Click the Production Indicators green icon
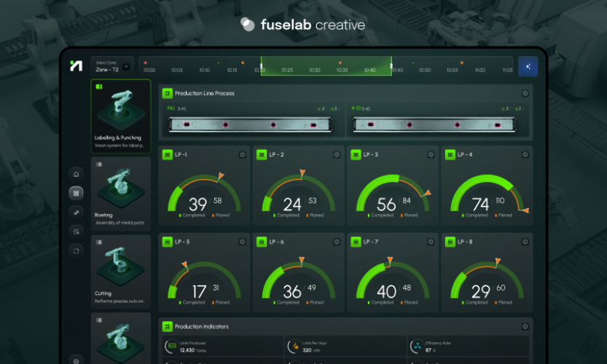The width and height of the screenshot is (607, 364). pyautogui.click(x=168, y=326)
